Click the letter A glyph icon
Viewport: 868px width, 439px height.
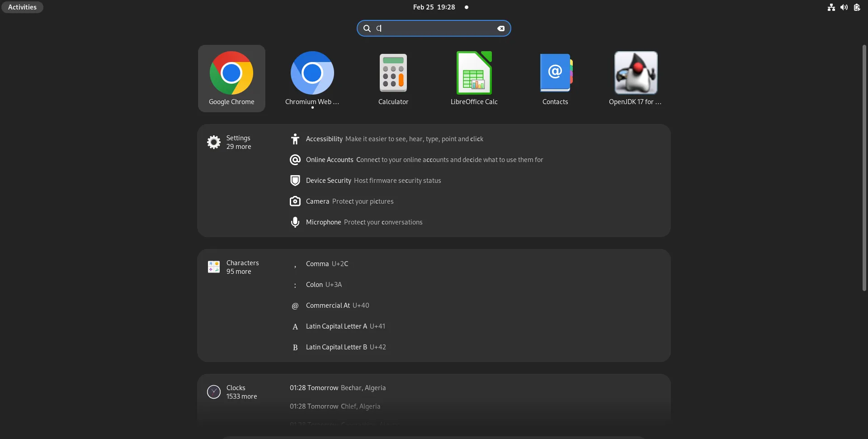tap(295, 327)
